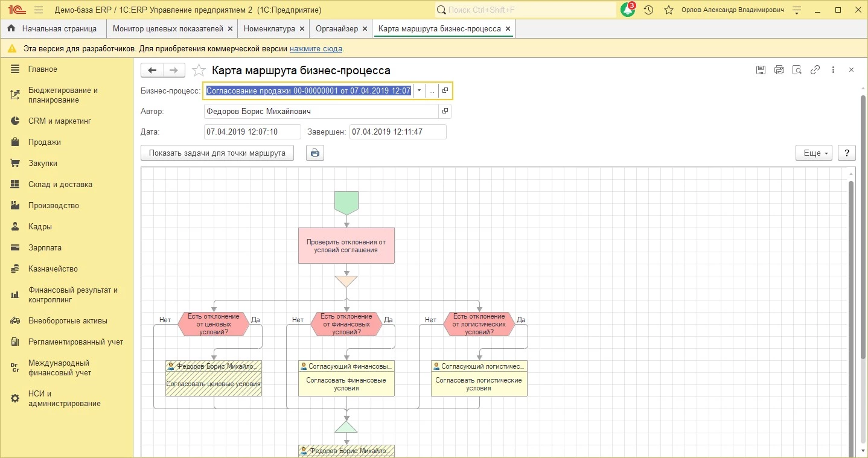Select the Согласовать финансовые условия node

pyautogui.click(x=346, y=384)
